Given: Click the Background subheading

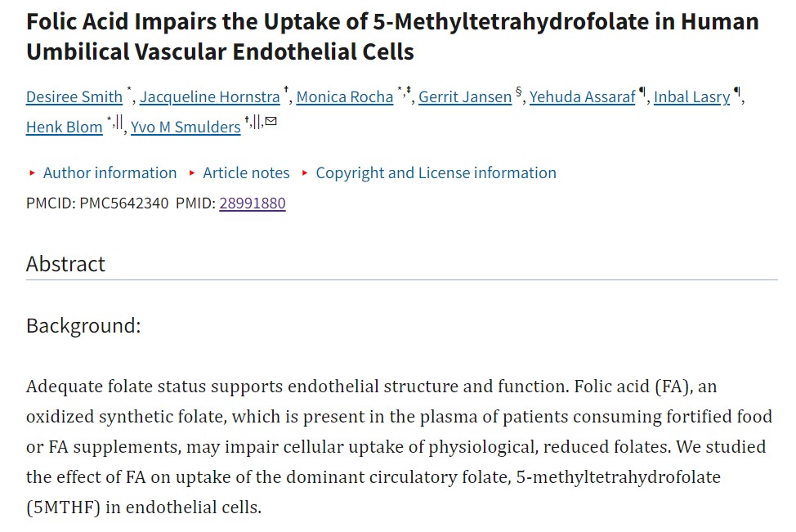Looking at the screenshot, I should pos(83,325).
